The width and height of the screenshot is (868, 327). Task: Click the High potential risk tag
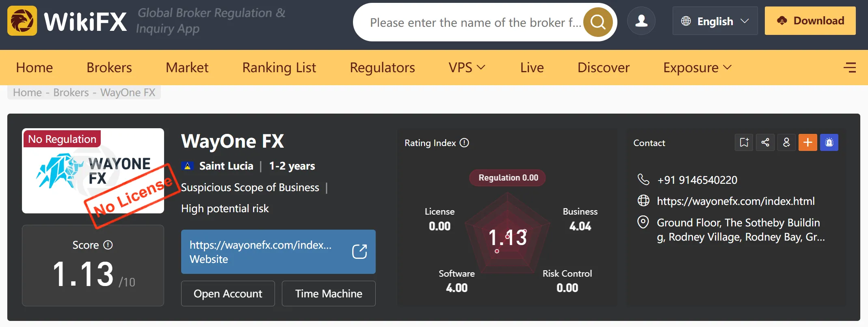point(225,209)
